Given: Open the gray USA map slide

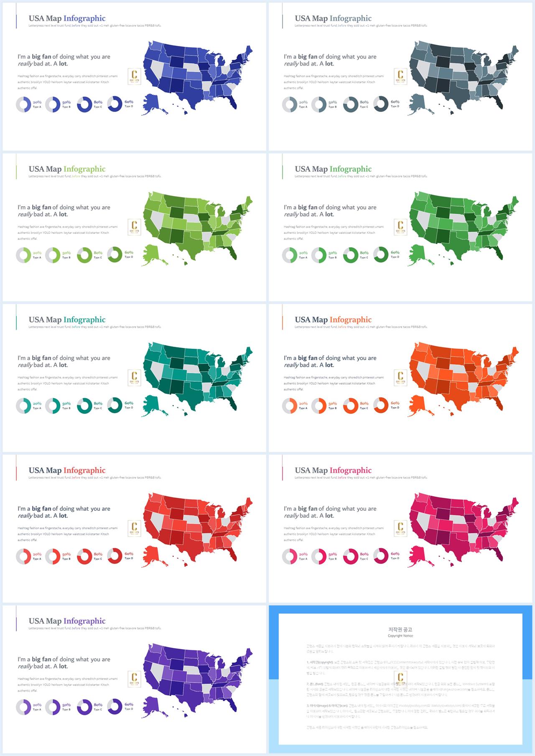Looking at the screenshot, I should (401, 77).
